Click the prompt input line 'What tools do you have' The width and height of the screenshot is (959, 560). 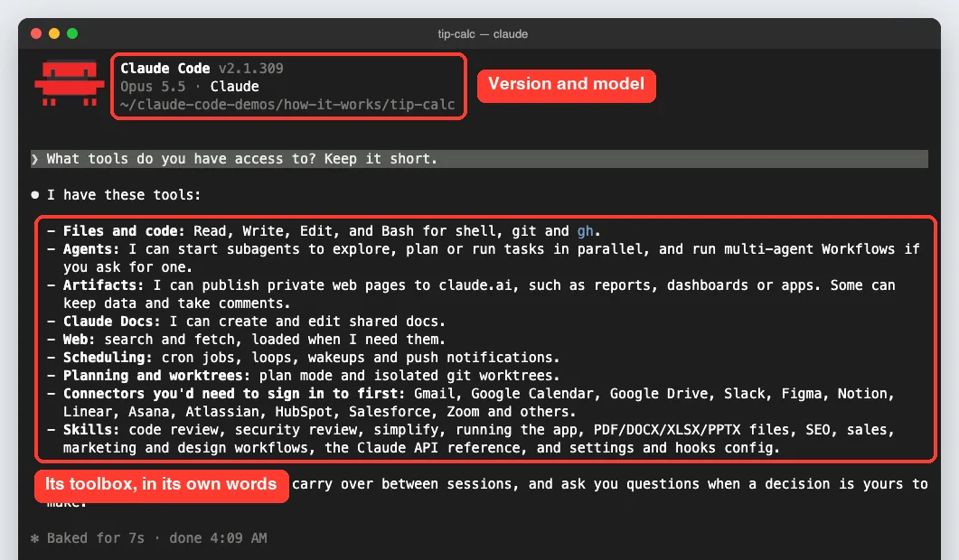pos(479,159)
